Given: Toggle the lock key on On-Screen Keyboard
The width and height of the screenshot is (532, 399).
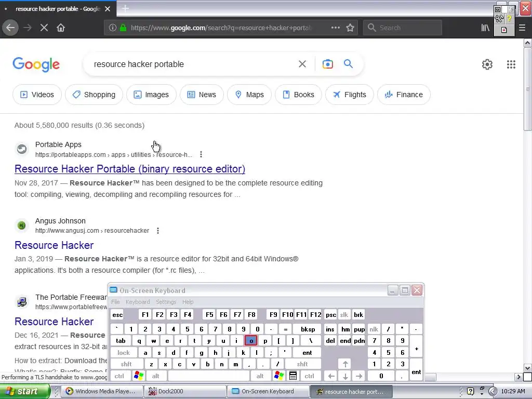Looking at the screenshot, I should pyautogui.click(x=124, y=353).
